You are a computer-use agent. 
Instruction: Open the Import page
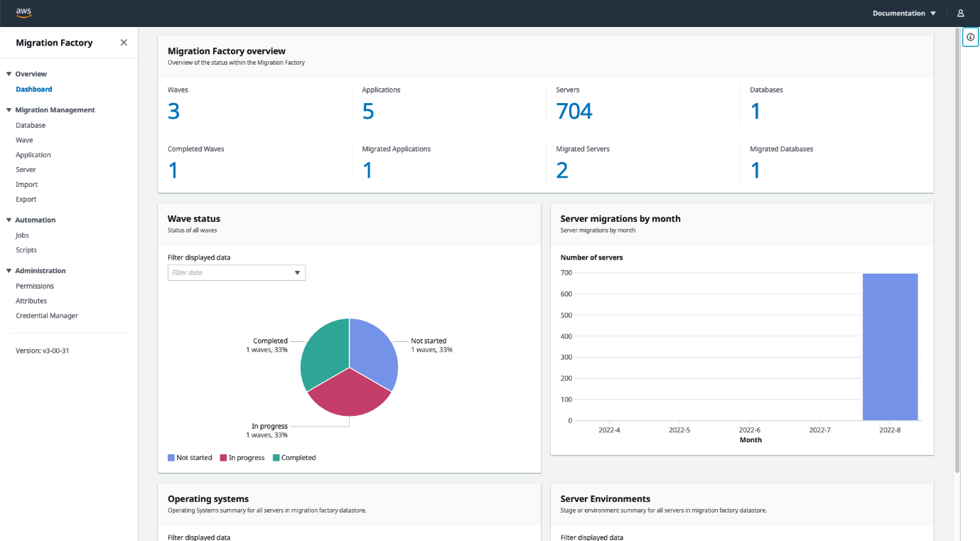26,184
